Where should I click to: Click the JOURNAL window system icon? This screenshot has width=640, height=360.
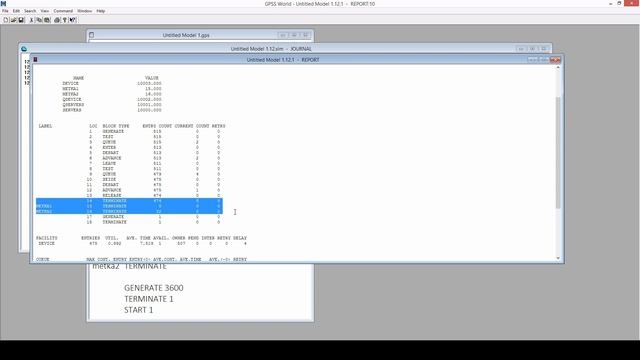tap(24, 49)
